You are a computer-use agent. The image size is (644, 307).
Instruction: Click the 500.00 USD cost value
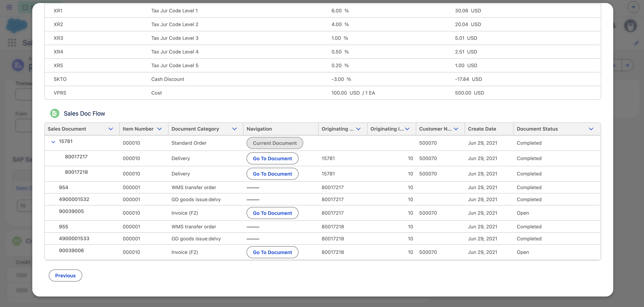click(469, 93)
